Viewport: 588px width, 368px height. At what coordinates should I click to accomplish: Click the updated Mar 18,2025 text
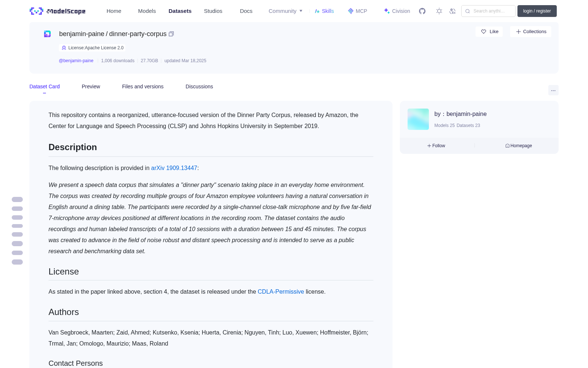pos(185,61)
